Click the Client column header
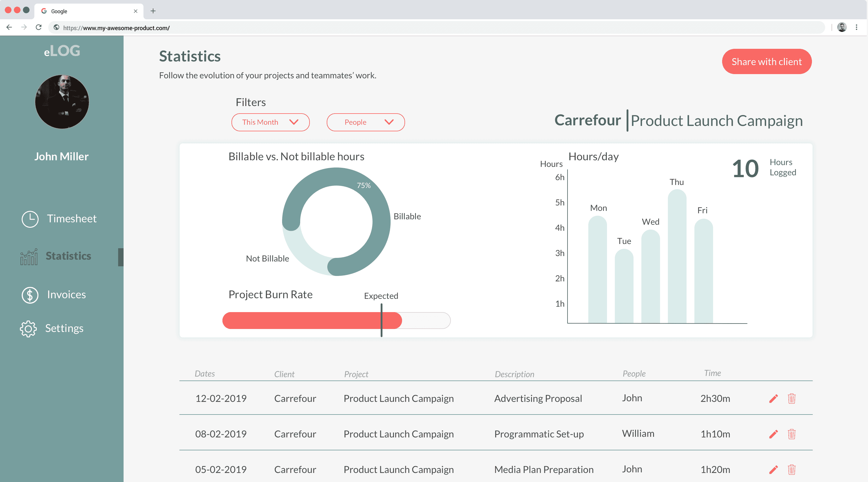This screenshot has width=868, height=482. click(284, 374)
